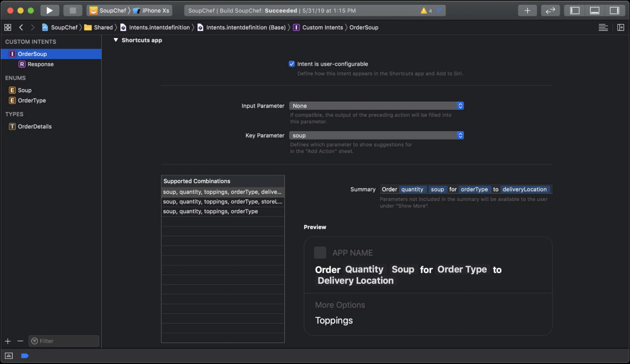Choose the iPhone Xs destination
Screen dimensions: 630x364
click(151, 11)
